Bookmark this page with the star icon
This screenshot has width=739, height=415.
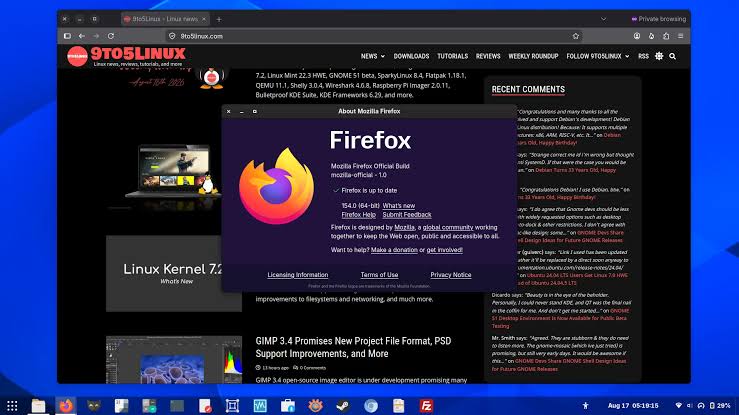click(x=575, y=36)
